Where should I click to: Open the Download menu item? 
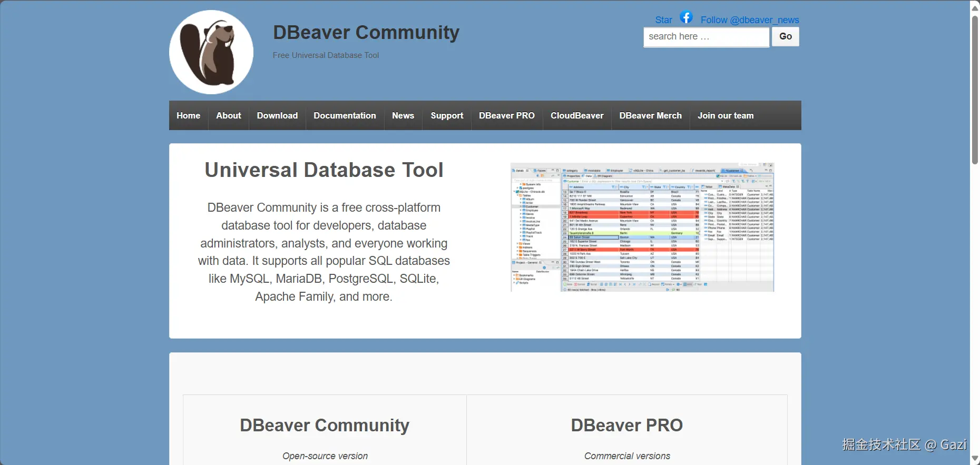coord(277,115)
